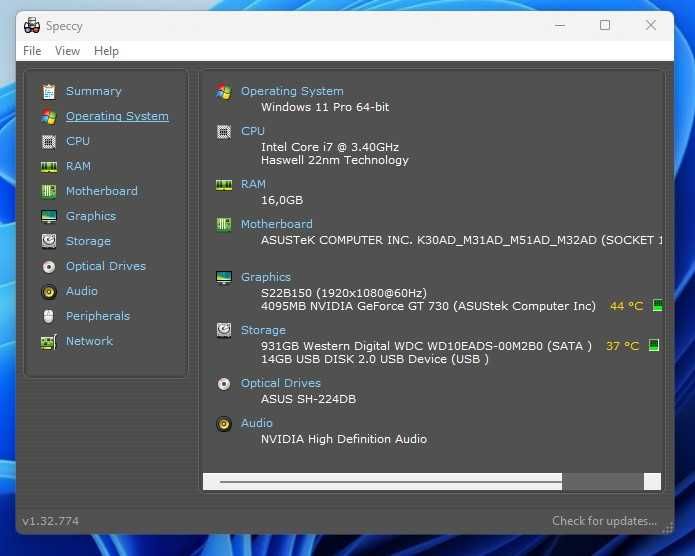This screenshot has height=556, width=695.
Task: Open the CPU section from the sidebar
Action: point(78,141)
